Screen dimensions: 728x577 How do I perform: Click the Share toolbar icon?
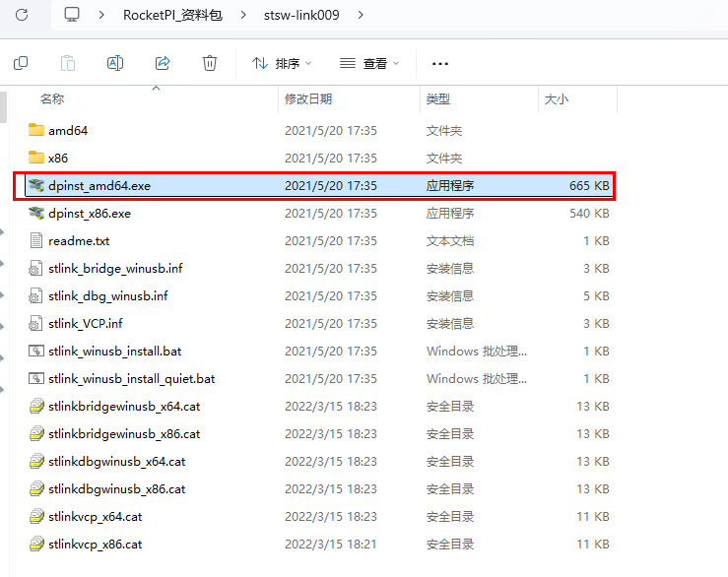click(x=163, y=63)
